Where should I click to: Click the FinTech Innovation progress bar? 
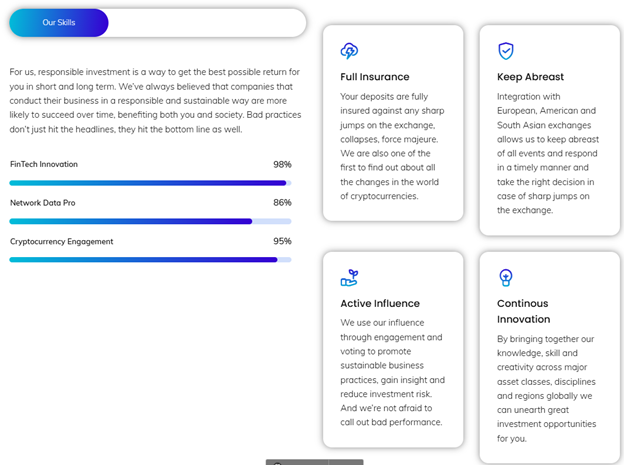coord(150,183)
